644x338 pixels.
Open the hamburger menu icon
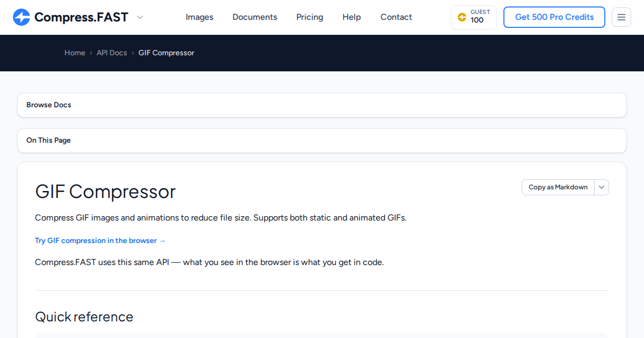[x=621, y=17]
